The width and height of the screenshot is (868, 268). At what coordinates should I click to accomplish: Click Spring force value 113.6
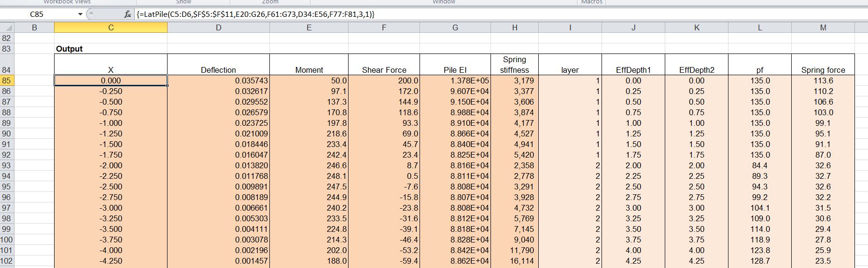click(823, 80)
